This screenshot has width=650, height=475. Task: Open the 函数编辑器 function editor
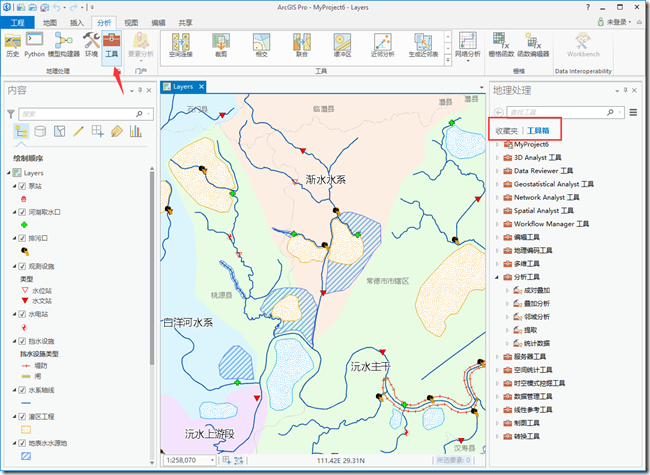pos(533,45)
